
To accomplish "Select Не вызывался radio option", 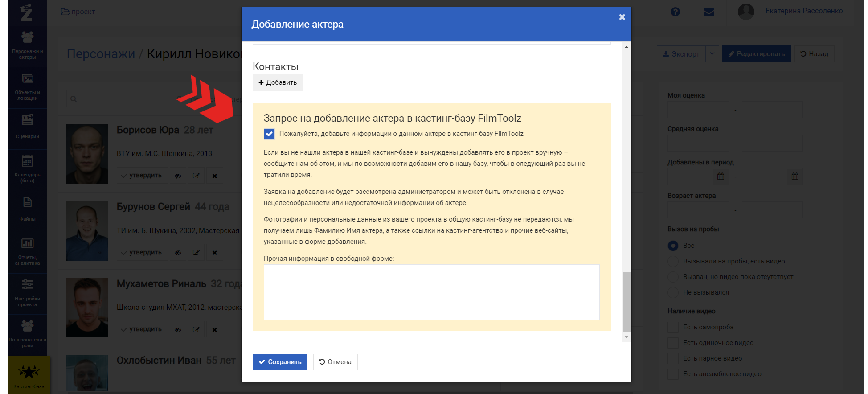I will [673, 292].
